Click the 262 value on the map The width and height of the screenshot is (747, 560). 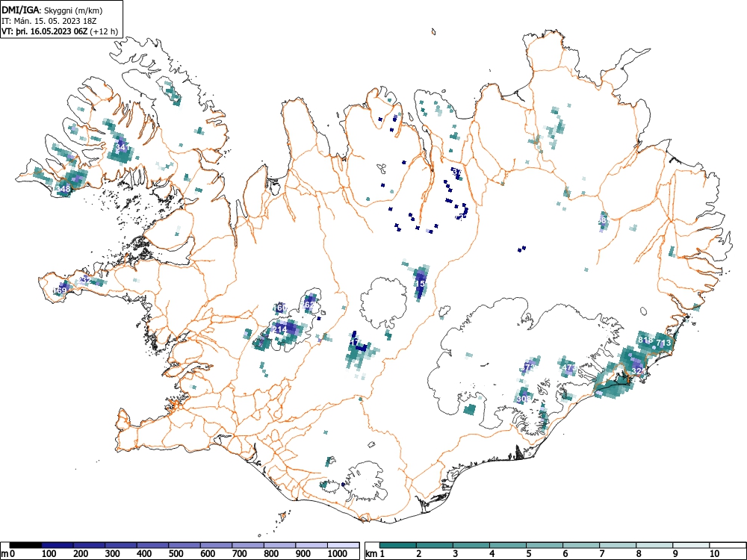[309, 305]
